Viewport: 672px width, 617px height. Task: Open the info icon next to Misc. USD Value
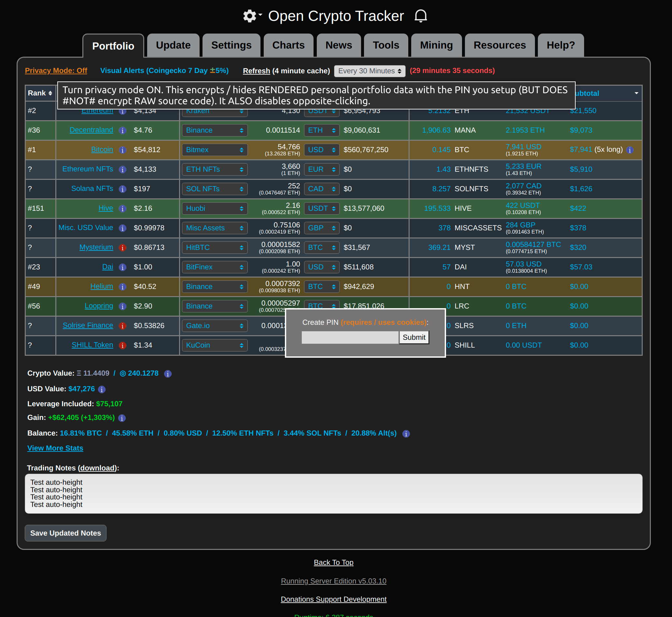point(122,228)
